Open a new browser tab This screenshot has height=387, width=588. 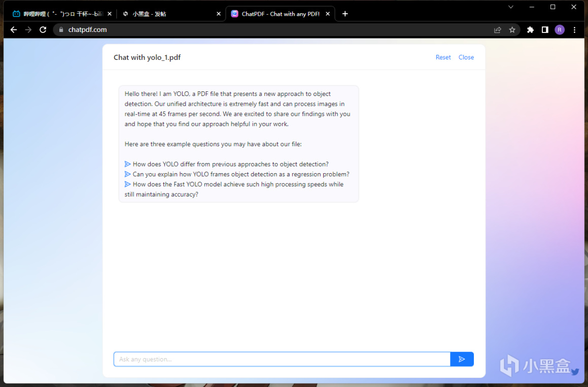(x=345, y=14)
